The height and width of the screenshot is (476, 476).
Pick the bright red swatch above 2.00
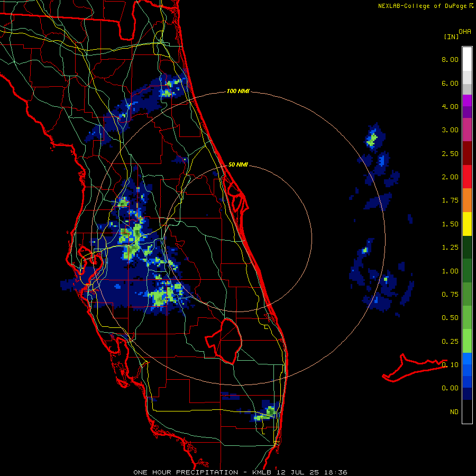point(467,177)
